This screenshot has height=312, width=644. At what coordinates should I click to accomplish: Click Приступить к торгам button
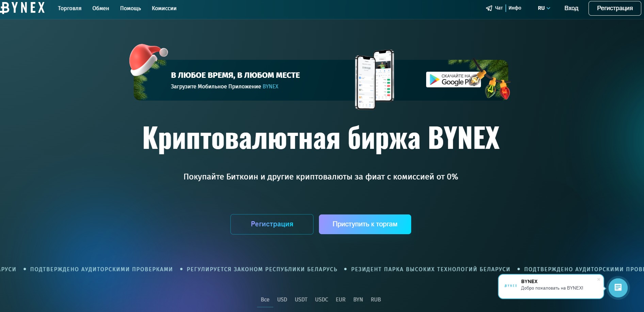tap(365, 224)
